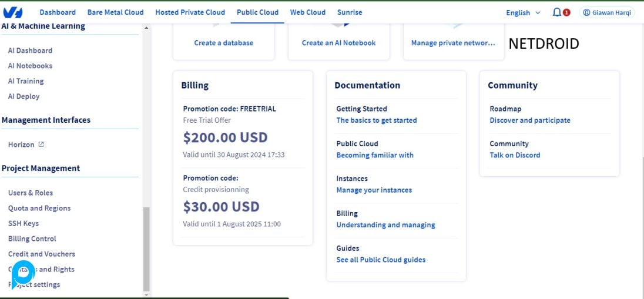Open AI Notebooks in the sidebar

tap(30, 66)
